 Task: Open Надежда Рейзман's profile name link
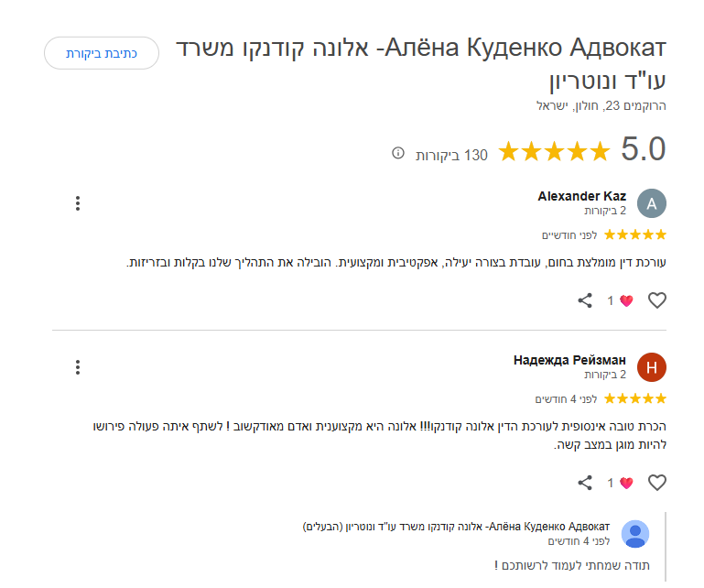[x=569, y=360]
